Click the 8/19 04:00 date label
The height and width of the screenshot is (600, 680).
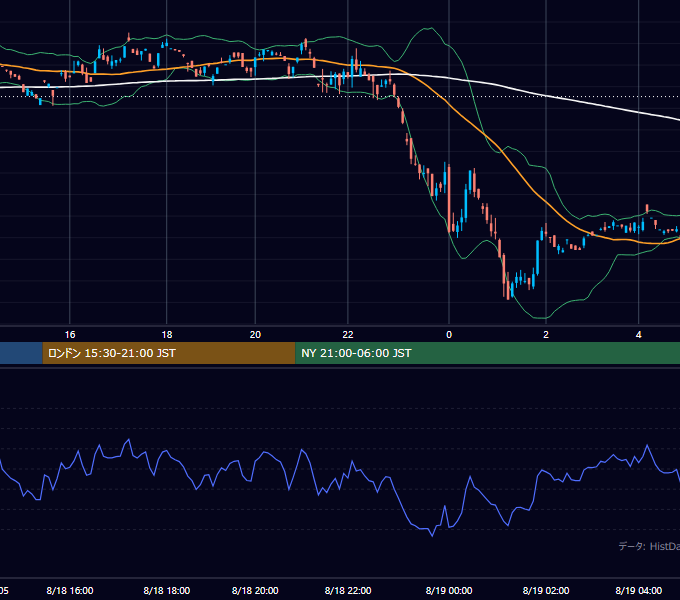tap(638, 590)
